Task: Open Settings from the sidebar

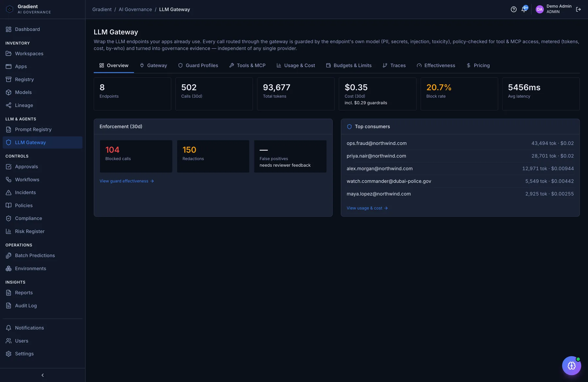Action: click(42, 354)
